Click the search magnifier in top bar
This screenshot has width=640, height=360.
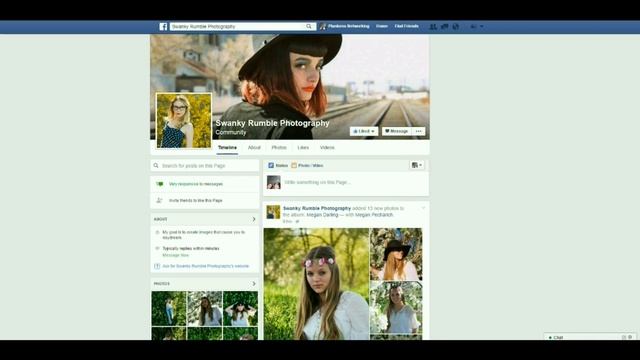click(x=309, y=27)
